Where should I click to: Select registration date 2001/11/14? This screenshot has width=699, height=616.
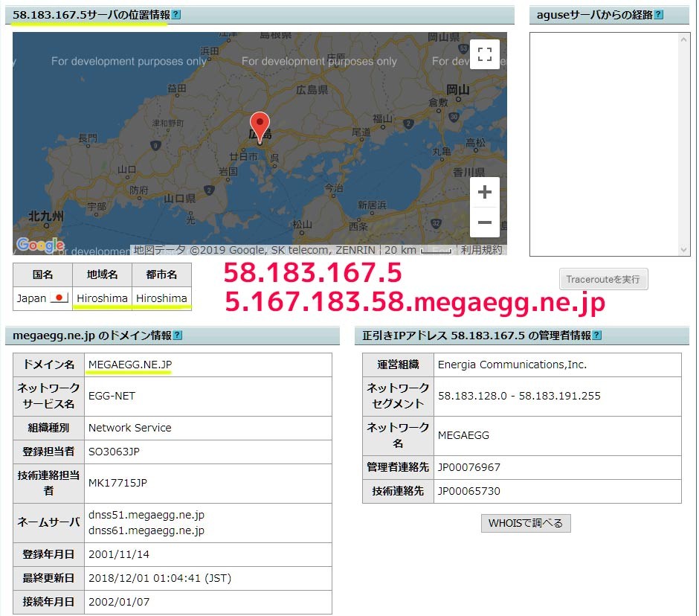pyautogui.click(x=118, y=554)
